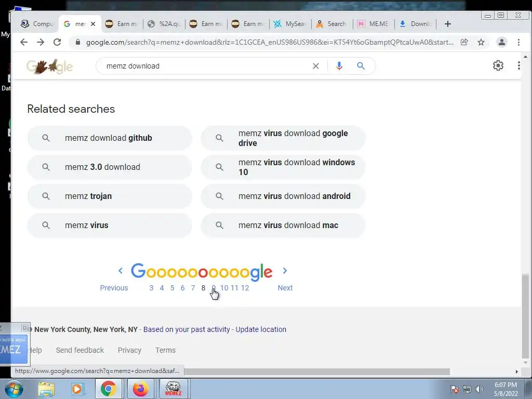532x399 pixels.
Task: Click the volume speaker tray icon
Action: 479,389
